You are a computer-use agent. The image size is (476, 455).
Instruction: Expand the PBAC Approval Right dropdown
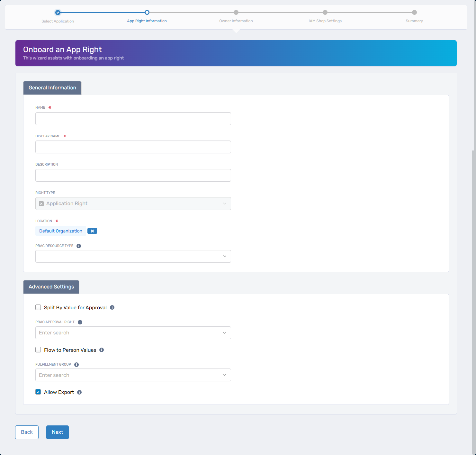[x=133, y=333]
